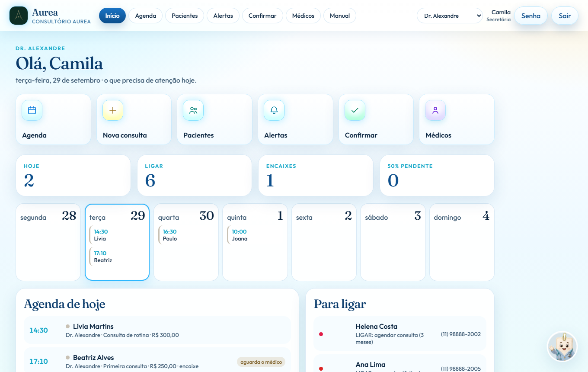This screenshot has width=588, height=372.
Task: Open the Alertas nav tab
Action: pyautogui.click(x=223, y=16)
